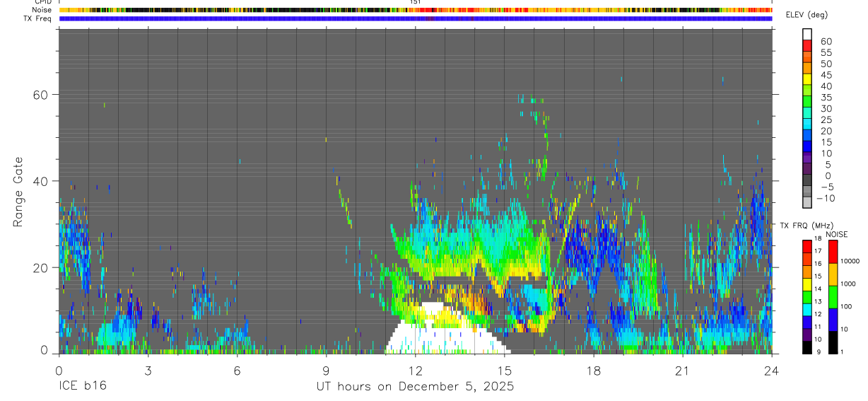
Task: Pick green NOISE swatch between 100 and 1000
Action: point(833,296)
